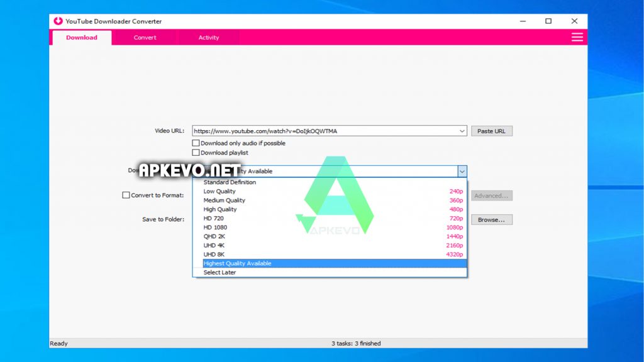This screenshot has height=362, width=644.
Task: Choose UHD 8K 4320p option
Action: 330,255
